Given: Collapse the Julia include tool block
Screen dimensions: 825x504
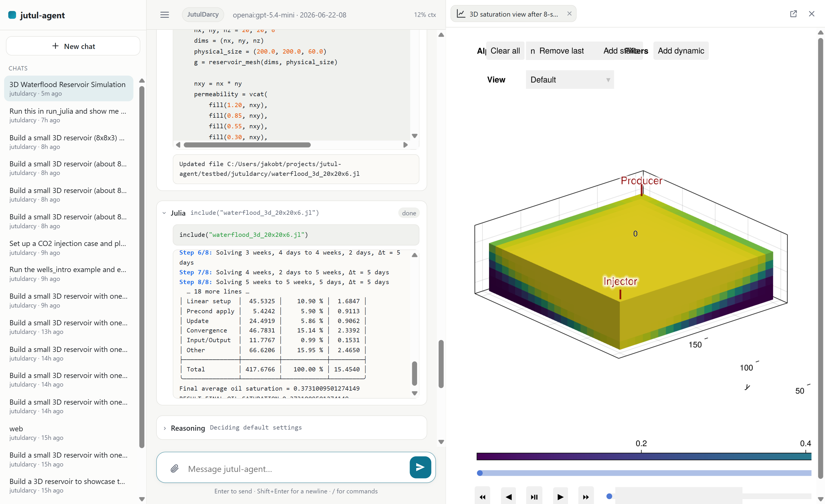Looking at the screenshot, I should (164, 213).
